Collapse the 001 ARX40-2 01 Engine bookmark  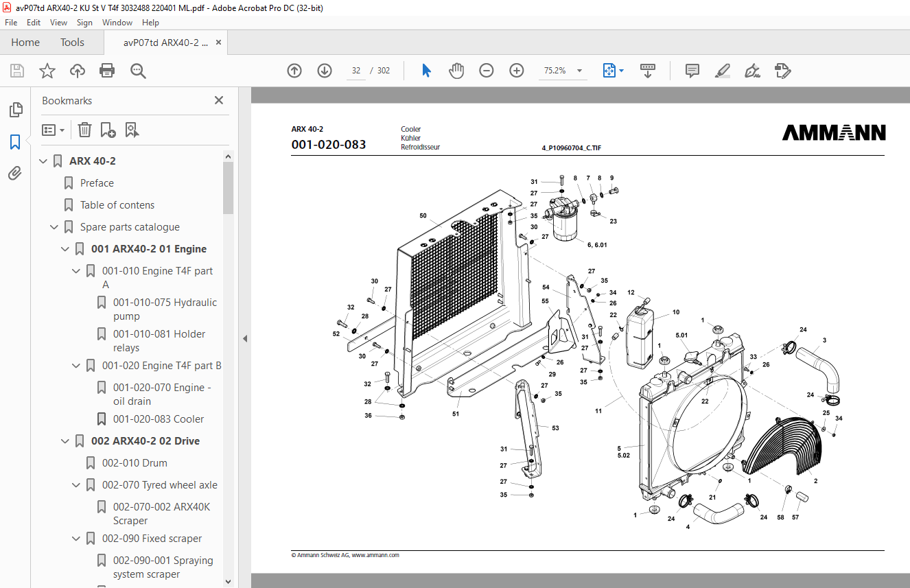coord(66,249)
